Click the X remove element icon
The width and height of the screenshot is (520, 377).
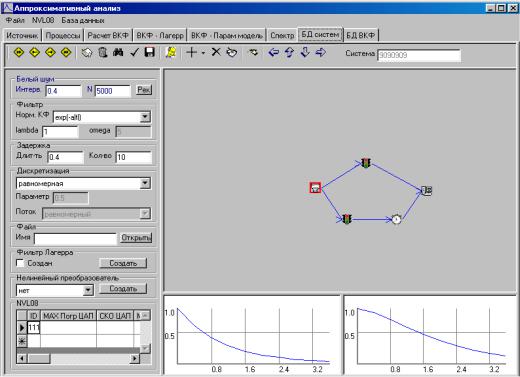(216, 52)
